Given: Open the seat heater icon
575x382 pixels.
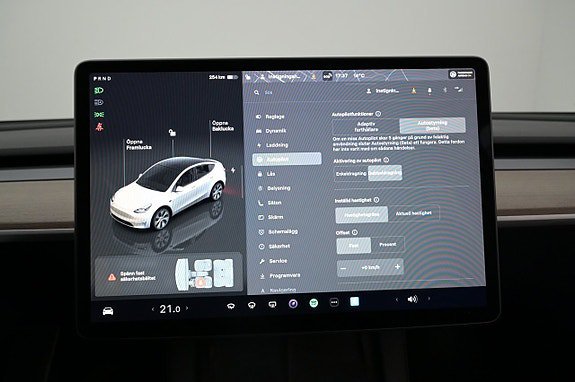Looking at the screenshot, I should pos(272,304).
